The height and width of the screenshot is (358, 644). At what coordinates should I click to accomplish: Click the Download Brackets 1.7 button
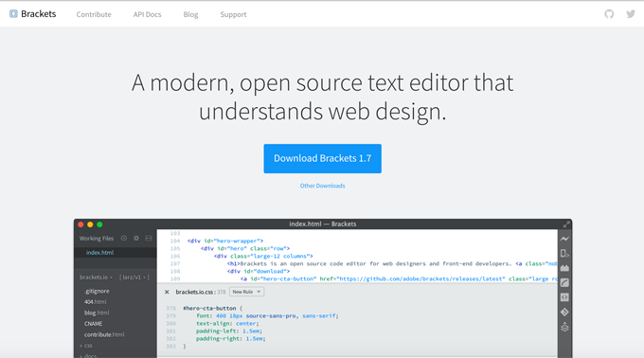(x=322, y=158)
